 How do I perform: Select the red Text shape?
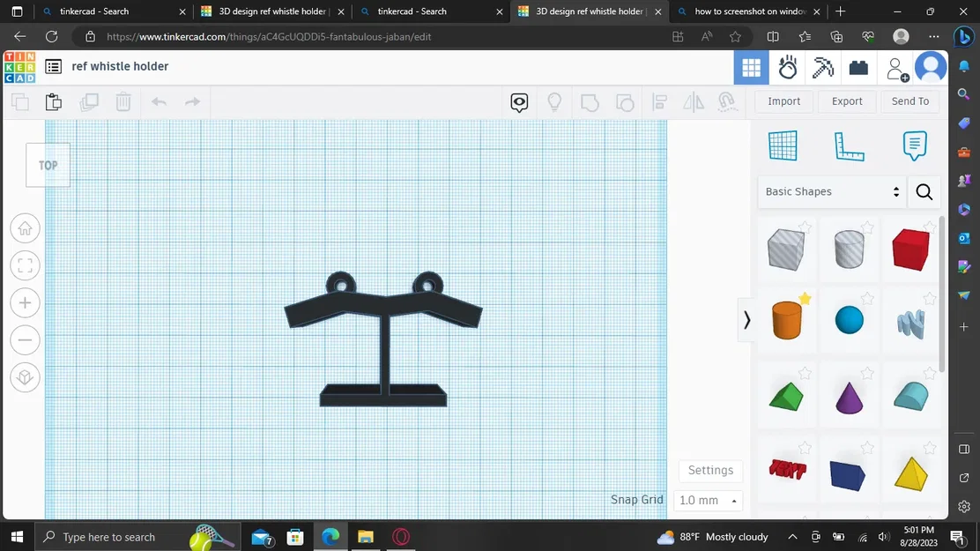pos(787,469)
